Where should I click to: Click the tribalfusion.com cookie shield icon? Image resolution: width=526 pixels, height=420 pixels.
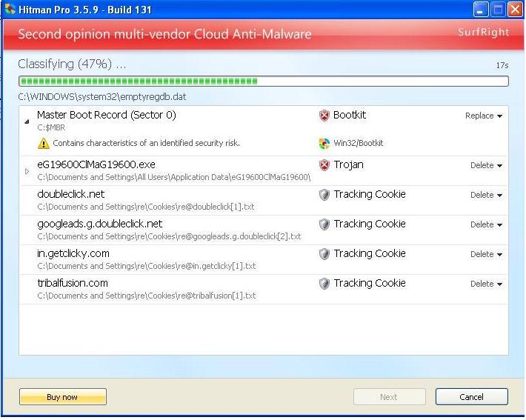click(x=324, y=284)
